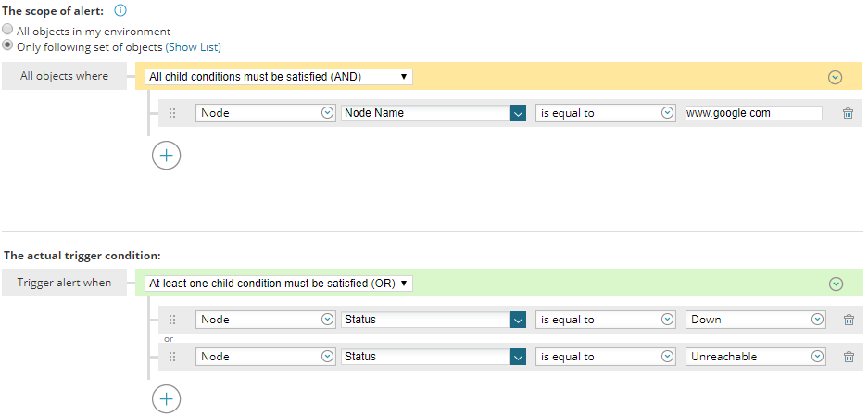Open the Down status value dropdown
The width and height of the screenshot is (868, 416).
(756, 320)
